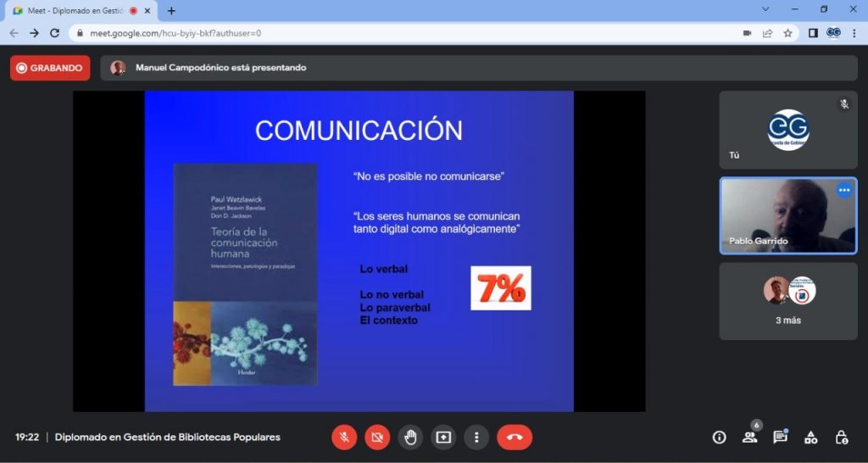Bookmark this page with the star icon
This screenshot has width=868, height=463.
click(787, 33)
